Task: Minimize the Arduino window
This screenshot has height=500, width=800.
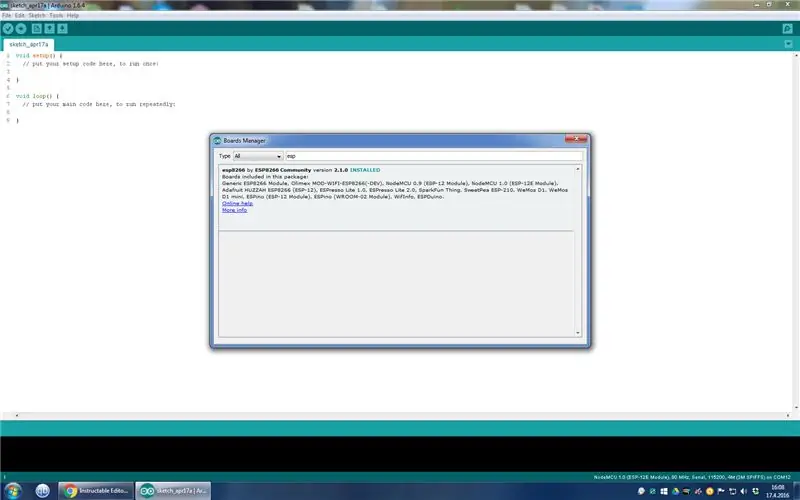Action: pyautogui.click(x=757, y=4)
